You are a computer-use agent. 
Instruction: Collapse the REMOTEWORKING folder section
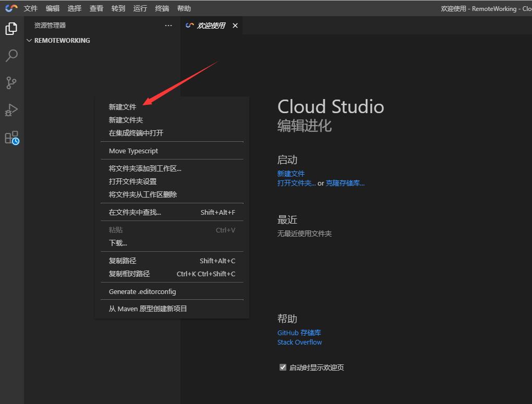tap(29, 41)
